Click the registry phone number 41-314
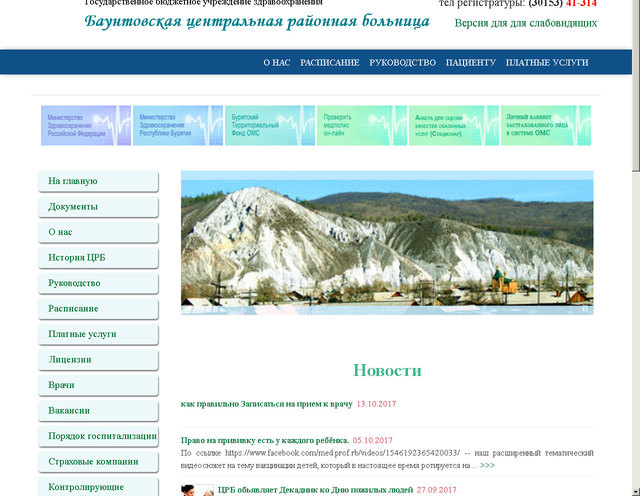The image size is (640, 496). pos(581,4)
